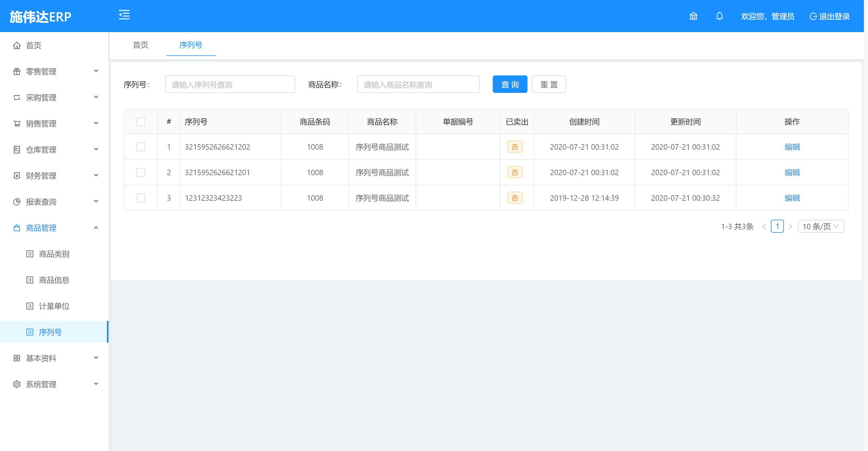868x451 pixels.
Task: Click the gift icon for 零售管理
Action: 17,71
